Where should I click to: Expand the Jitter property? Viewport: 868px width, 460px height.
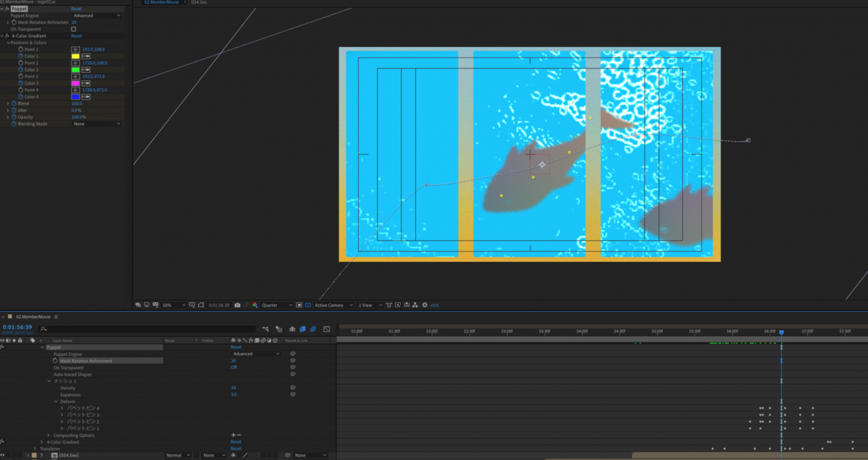pyautogui.click(x=8, y=110)
